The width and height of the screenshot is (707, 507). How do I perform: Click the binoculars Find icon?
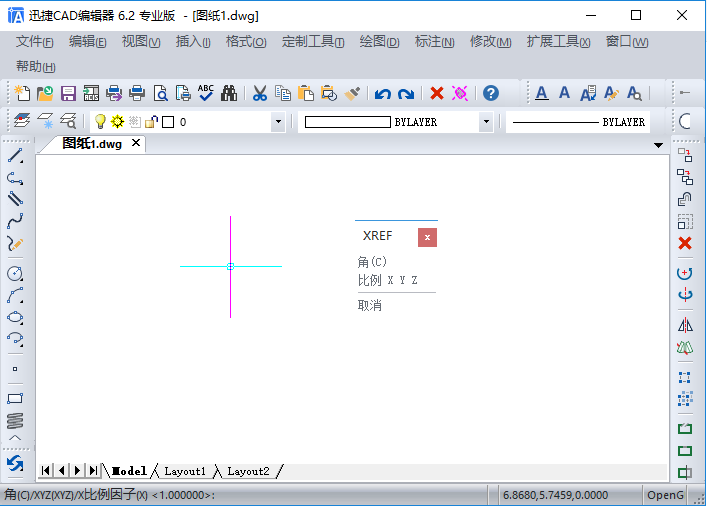pos(229,93)
